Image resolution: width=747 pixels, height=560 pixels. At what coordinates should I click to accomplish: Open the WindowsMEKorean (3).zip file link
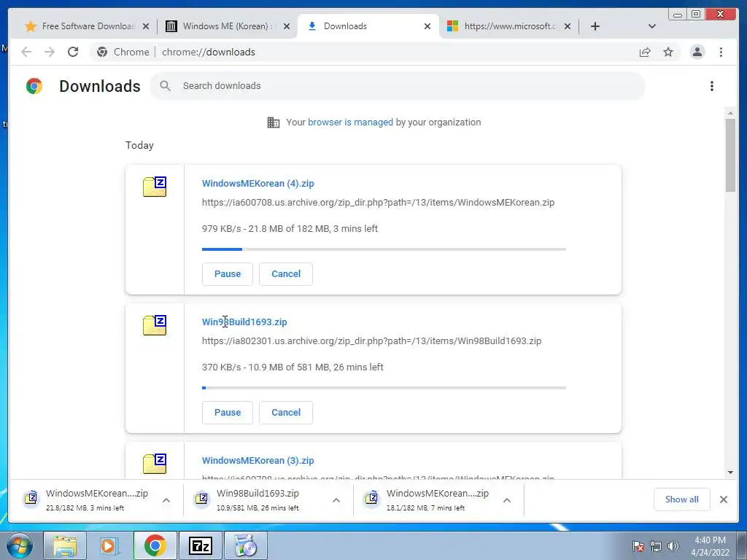click(258, 461)
